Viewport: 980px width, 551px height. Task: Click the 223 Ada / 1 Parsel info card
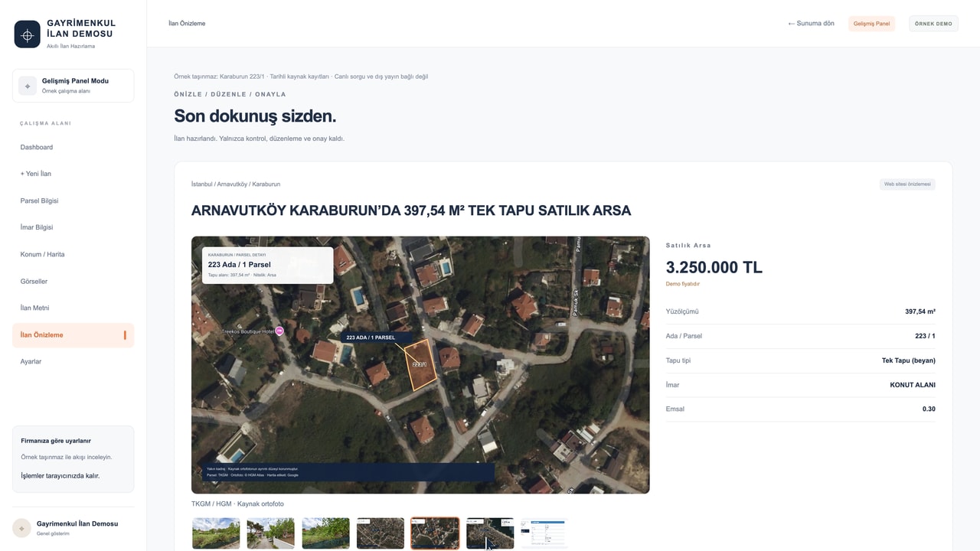pos(267,266)
